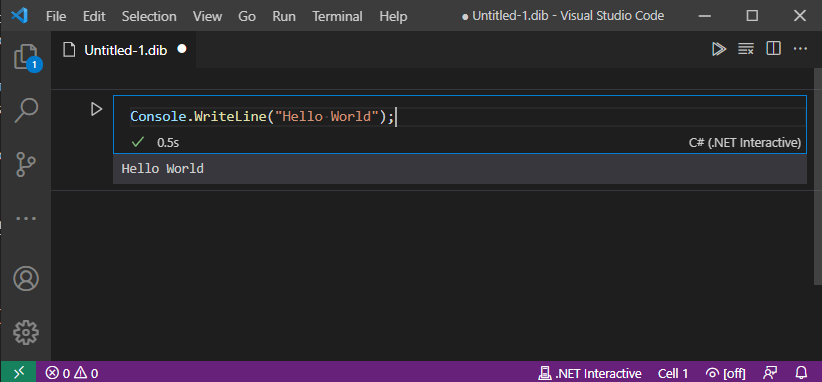Open problems view showing 0 errors

tap(72, 373)
